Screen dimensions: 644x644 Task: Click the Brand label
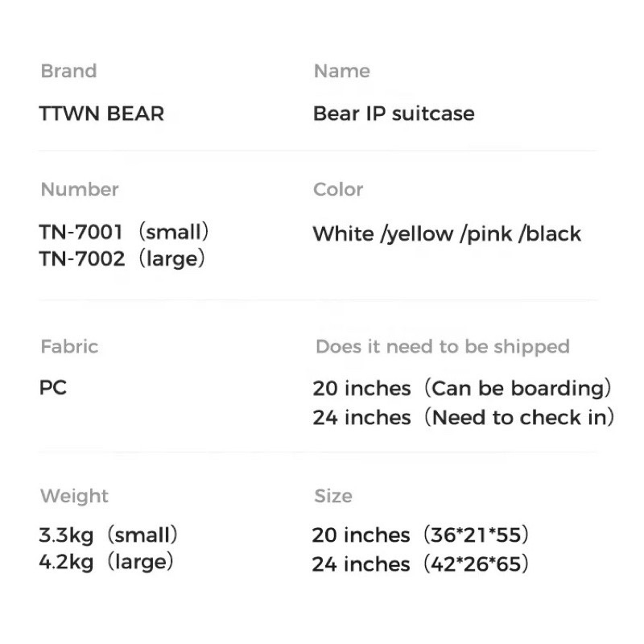[x=68, y=71]
